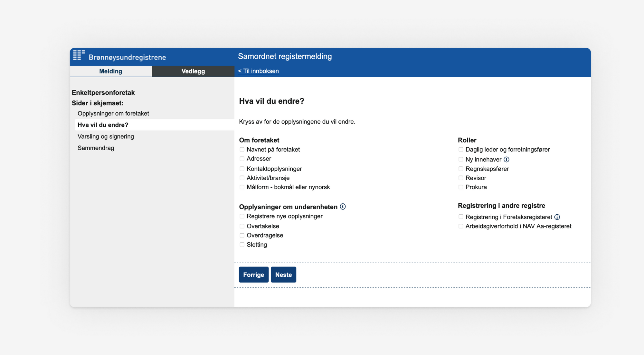Click the info icon next to Opplysninger om underenheten
This screenshot has width=644, height=355.
click(x=343, y=207)
